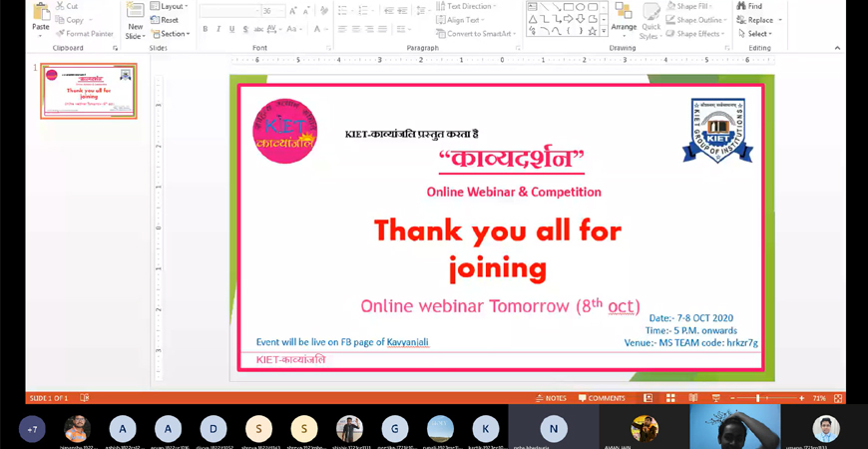Open the Text Direction menu
868x449 pixels.
pyautogui.click(x=467, y=6)
